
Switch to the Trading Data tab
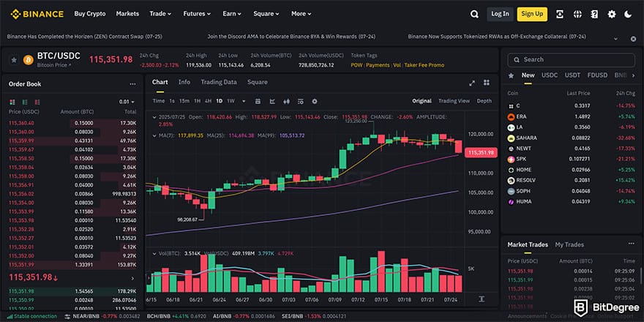[219, 82]
